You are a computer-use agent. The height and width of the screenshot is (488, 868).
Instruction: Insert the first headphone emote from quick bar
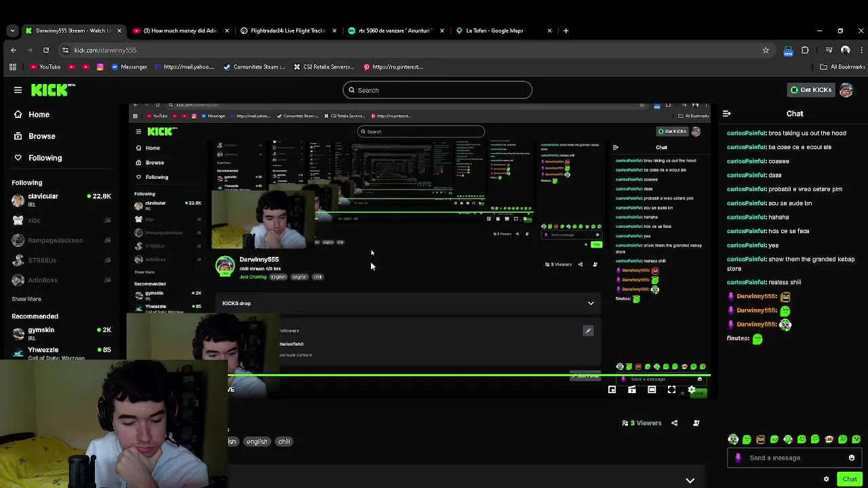[x=733, y=439]
